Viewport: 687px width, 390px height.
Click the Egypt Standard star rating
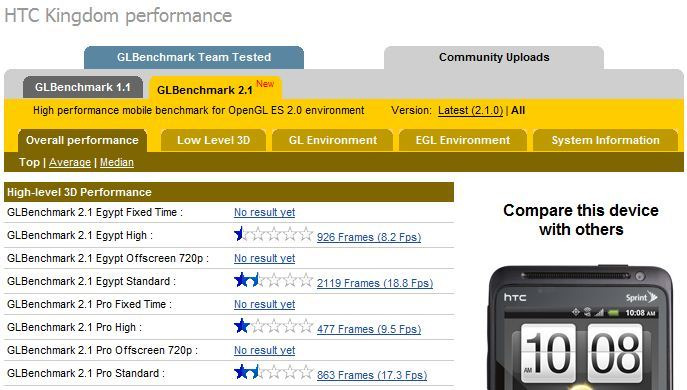(x=273, y=280)
